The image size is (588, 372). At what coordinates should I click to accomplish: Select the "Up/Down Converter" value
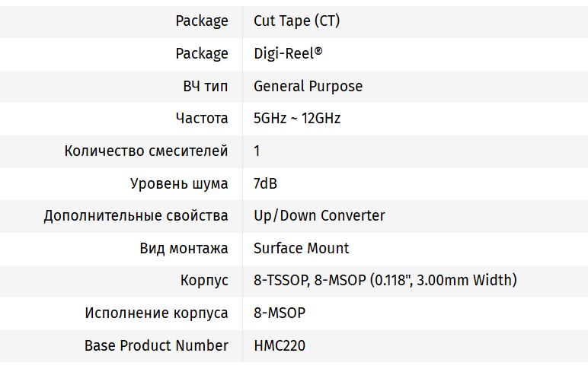tap(319, 215)
